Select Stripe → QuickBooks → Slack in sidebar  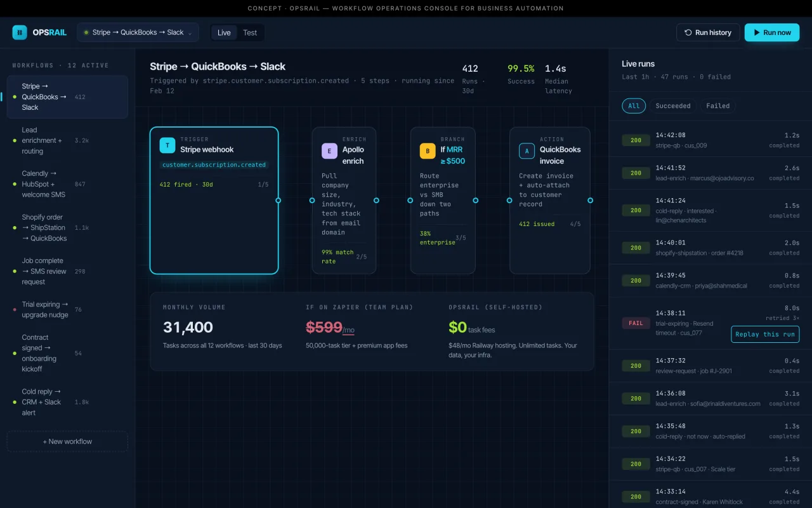point(67,97)
